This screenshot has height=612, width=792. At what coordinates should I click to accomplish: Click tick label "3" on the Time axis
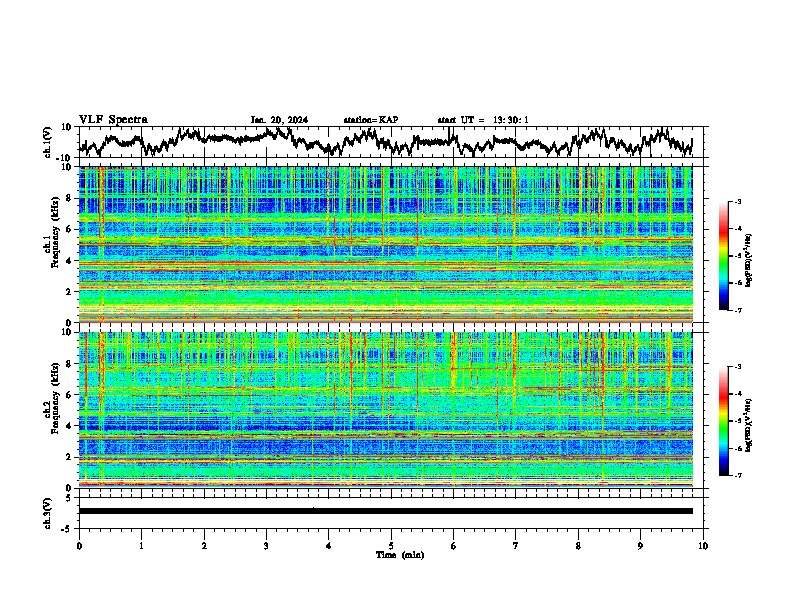[266, 545]
